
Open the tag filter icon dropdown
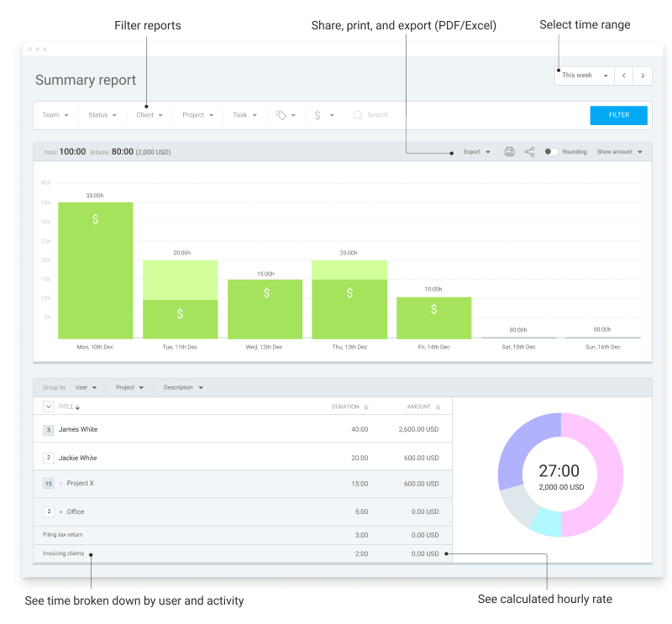[286, 115]
